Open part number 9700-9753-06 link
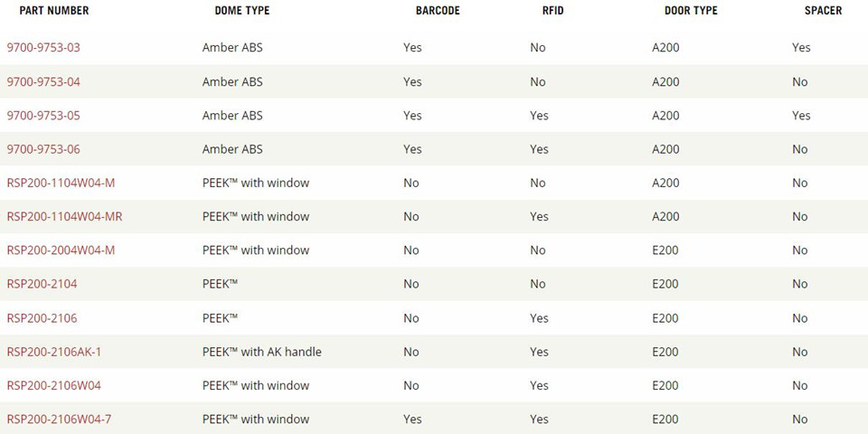868x434 pixels. pyautogui.click(x=43, y=149)
